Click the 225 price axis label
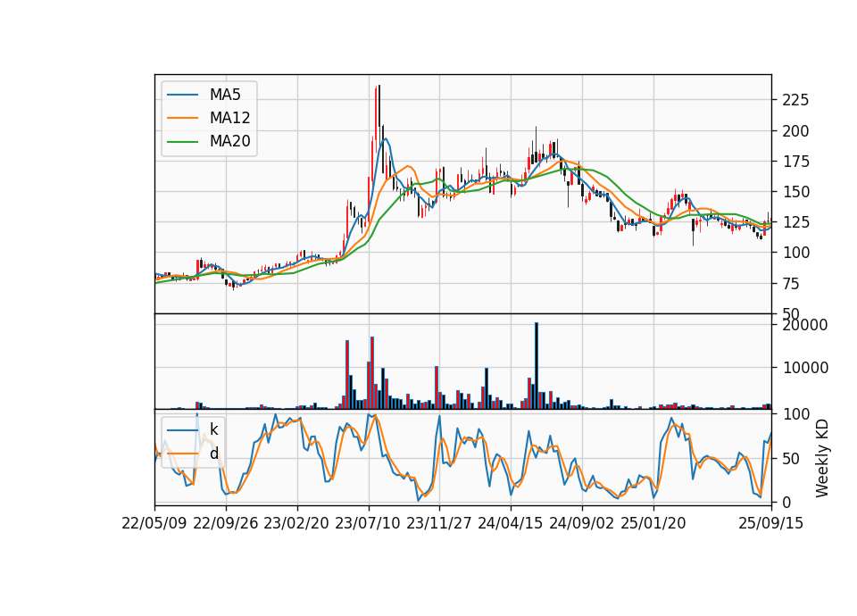The image size is (857, 616). pos(795,101)
